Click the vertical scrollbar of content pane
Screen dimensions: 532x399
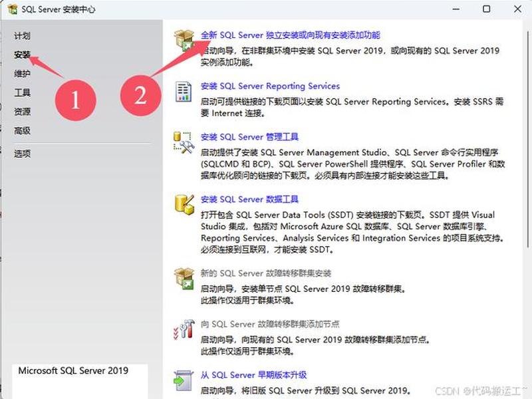coord(527,139)
